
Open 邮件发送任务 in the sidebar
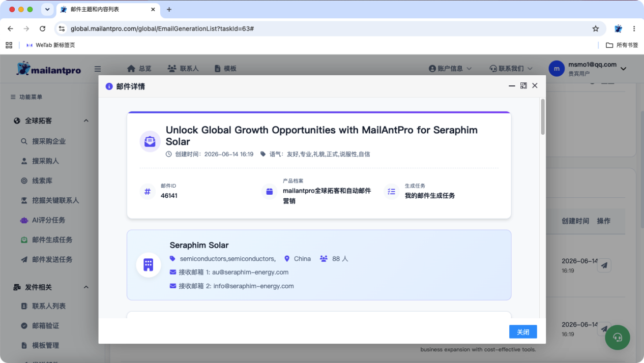pyautogui.click(x=46, y=259)
